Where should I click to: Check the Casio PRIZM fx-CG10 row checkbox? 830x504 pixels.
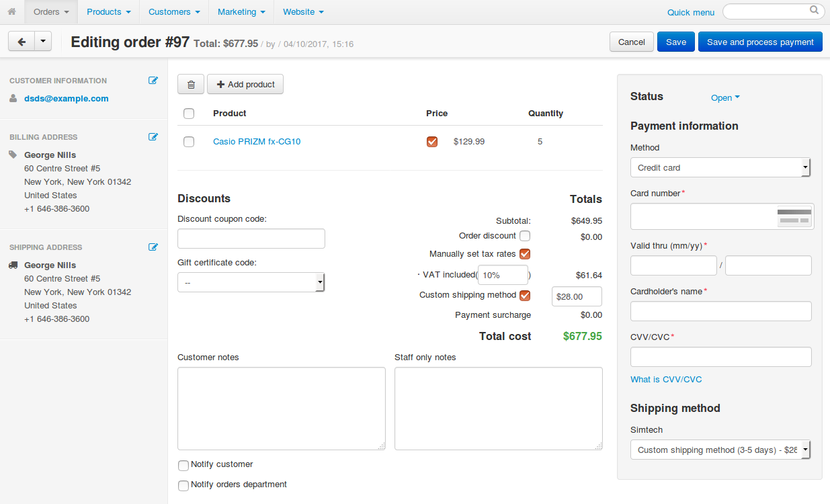(x=189, y=142)
